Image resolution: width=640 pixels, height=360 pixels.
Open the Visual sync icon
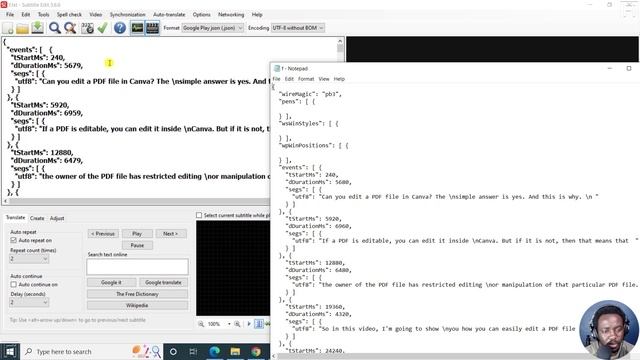tap(87, 28)
